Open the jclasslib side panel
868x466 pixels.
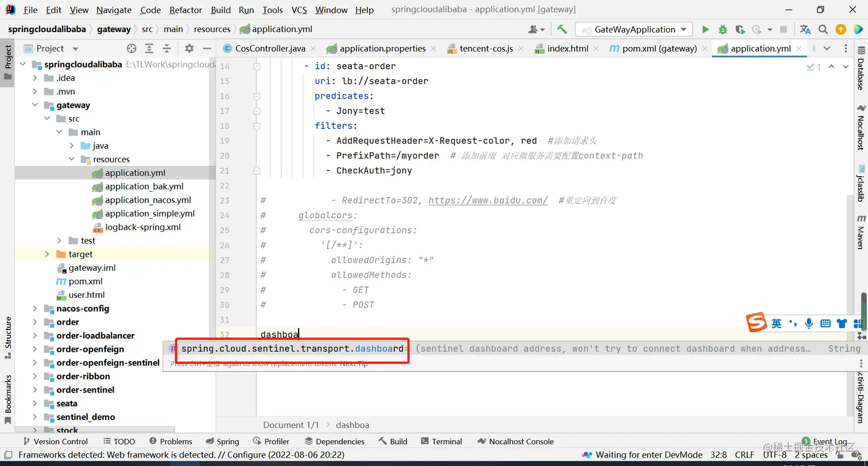point(861,182)
